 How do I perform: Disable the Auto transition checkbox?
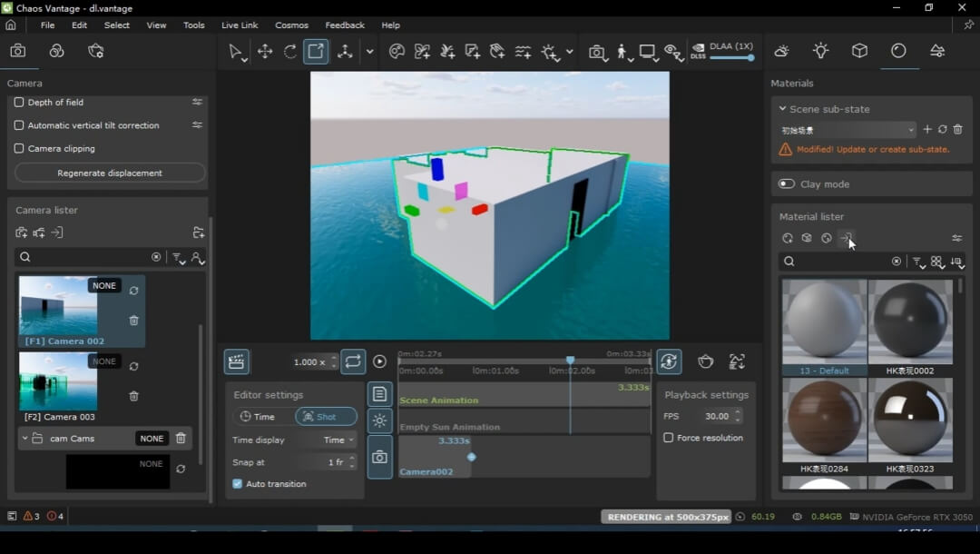point(238,483)
